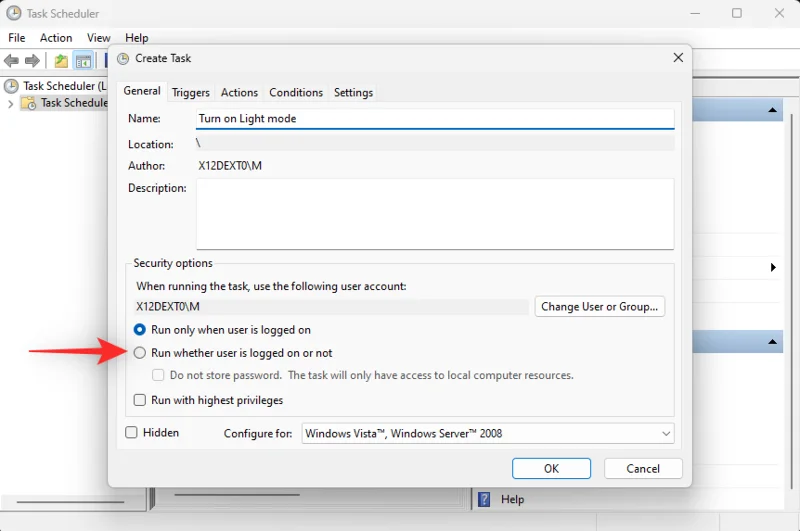Minimize the Task Scheduler window
800x531 pixels.
[694, 13]
